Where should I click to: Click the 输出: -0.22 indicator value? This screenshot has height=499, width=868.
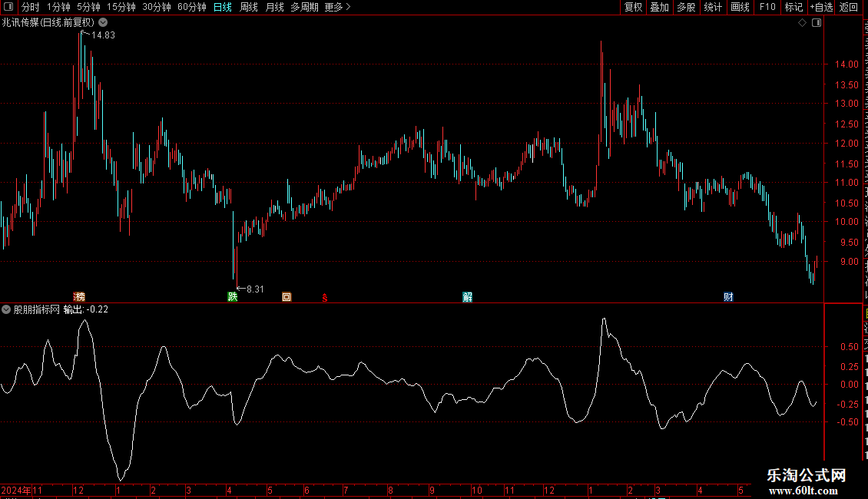click(86, 310)
